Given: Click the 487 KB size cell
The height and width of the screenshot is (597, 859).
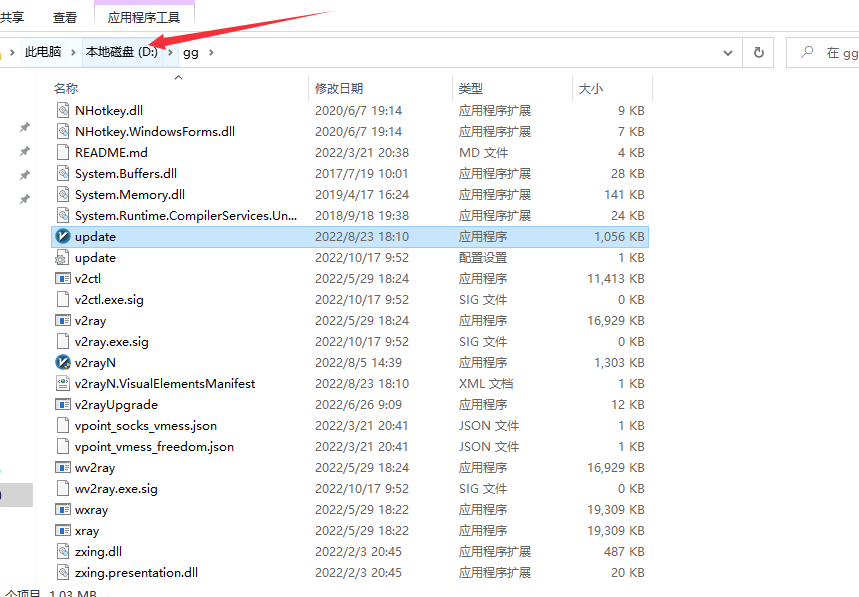Looking at the screenshot, I should [x=624, y=552].
